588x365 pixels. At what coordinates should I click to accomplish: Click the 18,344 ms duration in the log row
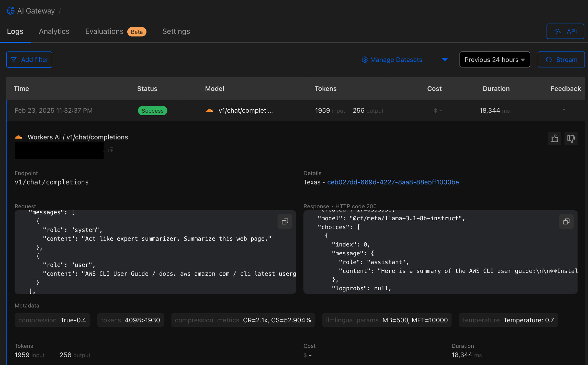(495, 111)
